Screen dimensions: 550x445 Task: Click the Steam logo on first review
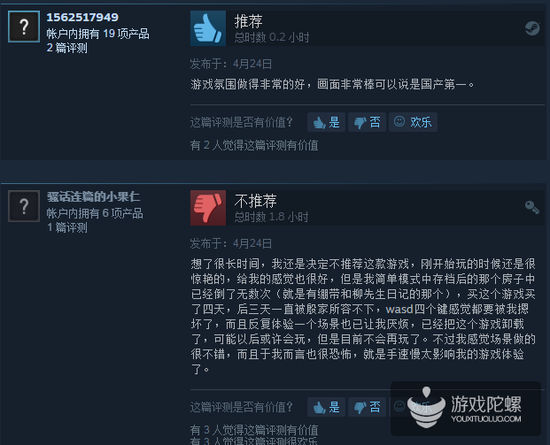pyautogui.click(x=532, y=28)
